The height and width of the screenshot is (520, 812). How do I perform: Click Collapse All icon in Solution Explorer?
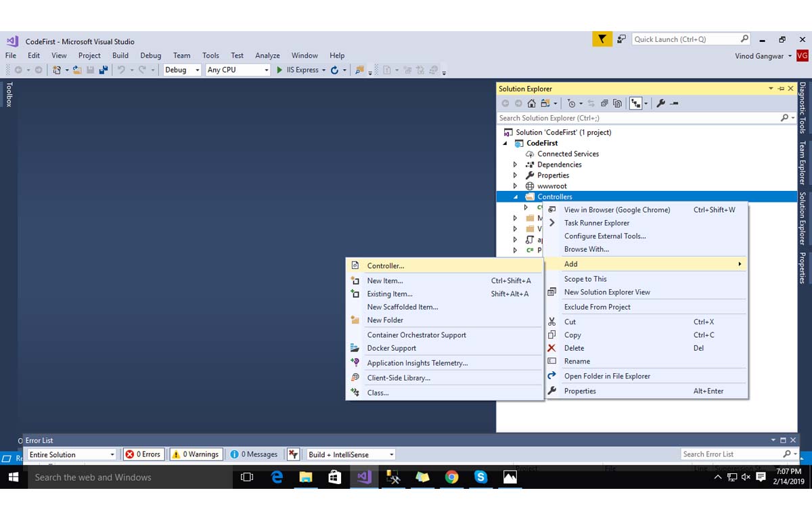coord(604,104)
